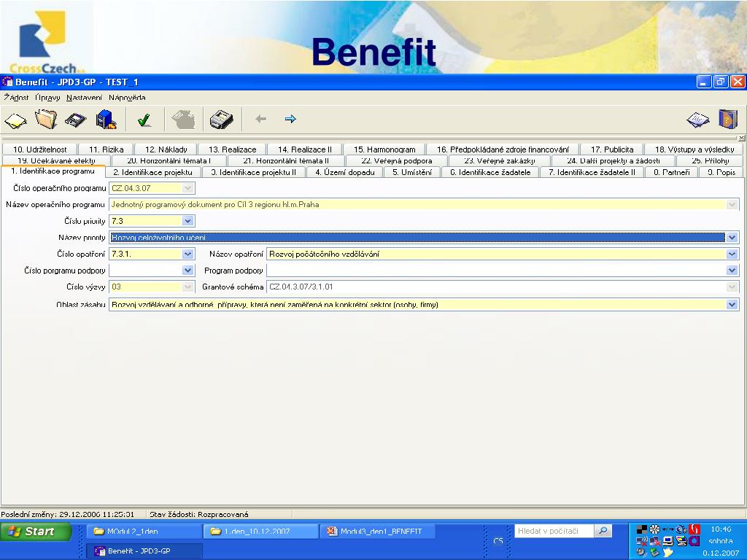Open the 17. Publicita tab
This screenshot has height=560, width=747.
[612, 149]
